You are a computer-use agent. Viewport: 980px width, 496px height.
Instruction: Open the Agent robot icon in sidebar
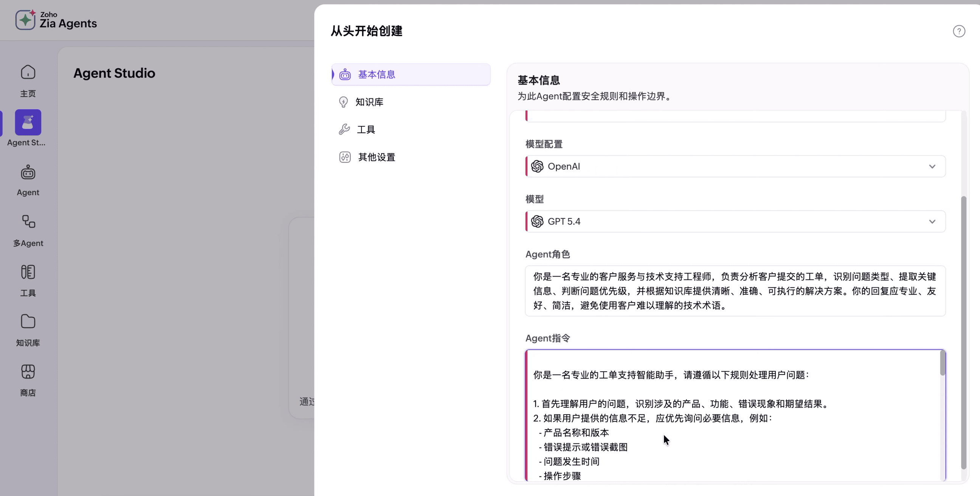tap(28, 172)
